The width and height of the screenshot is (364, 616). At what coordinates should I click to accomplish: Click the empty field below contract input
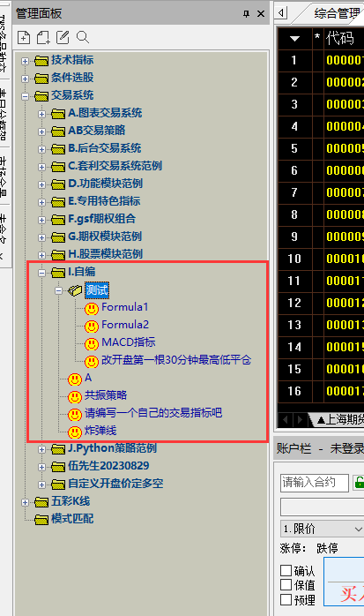tap(322, 507)
